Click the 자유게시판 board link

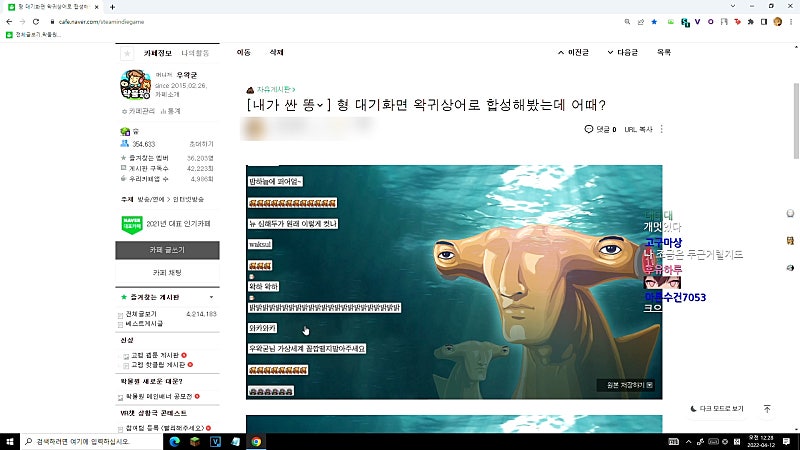click(273, 90)
